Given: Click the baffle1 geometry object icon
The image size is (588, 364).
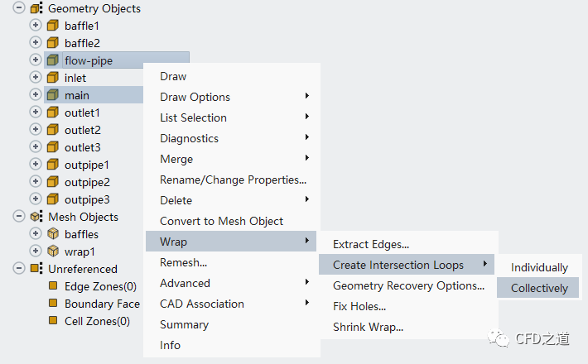Looking at the screenshot, I should [52, 26].
